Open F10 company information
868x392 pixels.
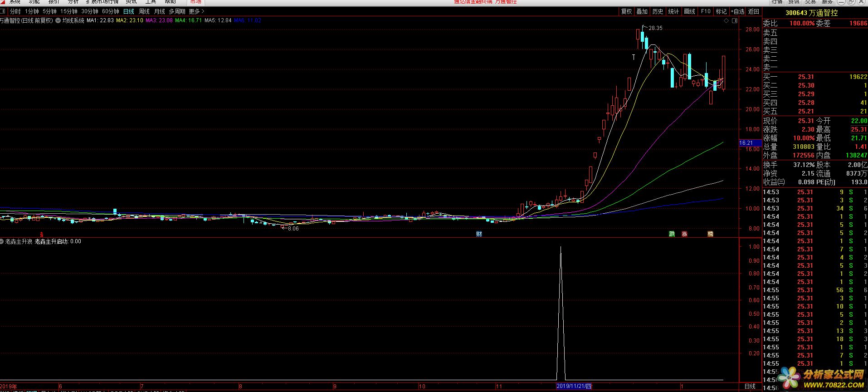point(706,11)
